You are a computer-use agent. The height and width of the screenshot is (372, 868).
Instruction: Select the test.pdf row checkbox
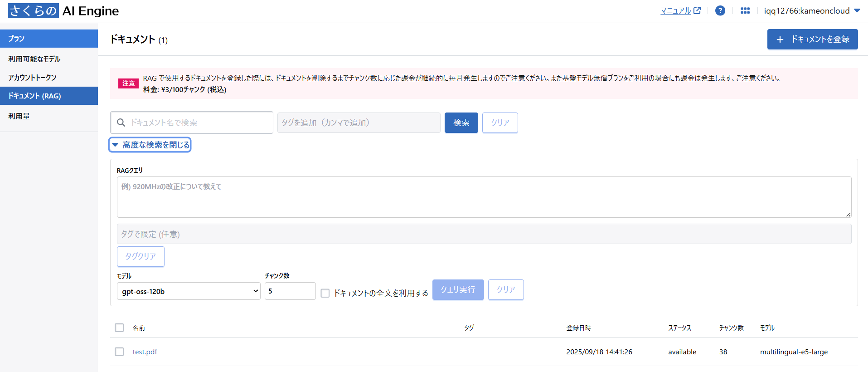pyautogui.click(x=119, y=352)
